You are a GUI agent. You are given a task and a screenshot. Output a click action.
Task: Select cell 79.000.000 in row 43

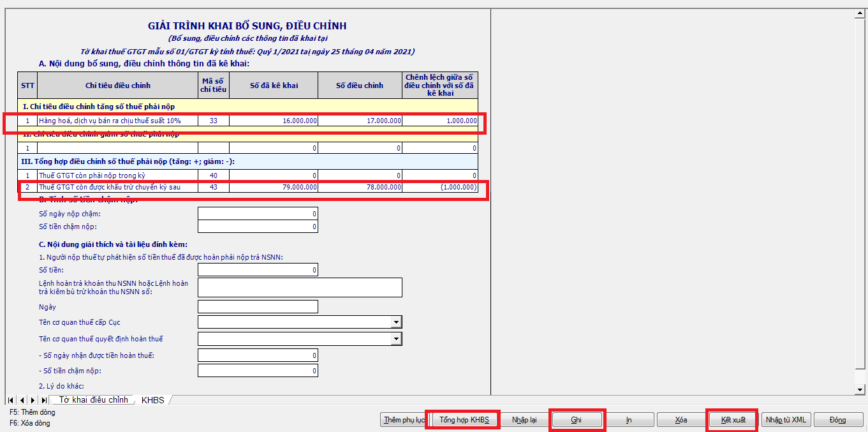coord(274,187)
